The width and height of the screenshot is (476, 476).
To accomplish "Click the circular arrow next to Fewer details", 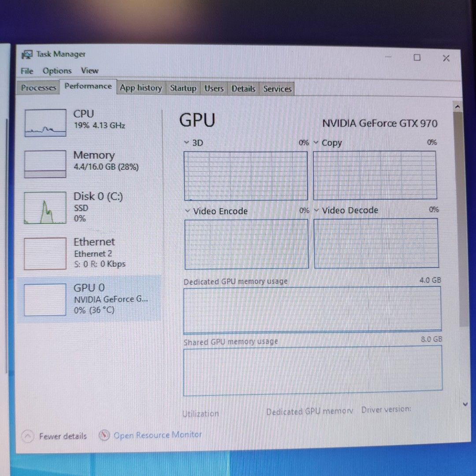I will click(x=27, y=435).
